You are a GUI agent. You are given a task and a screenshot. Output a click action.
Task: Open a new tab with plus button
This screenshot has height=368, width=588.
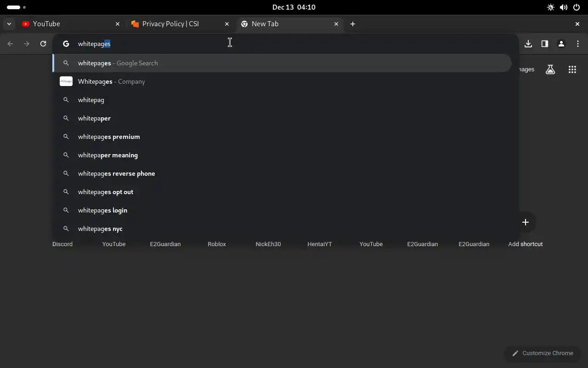353,24
